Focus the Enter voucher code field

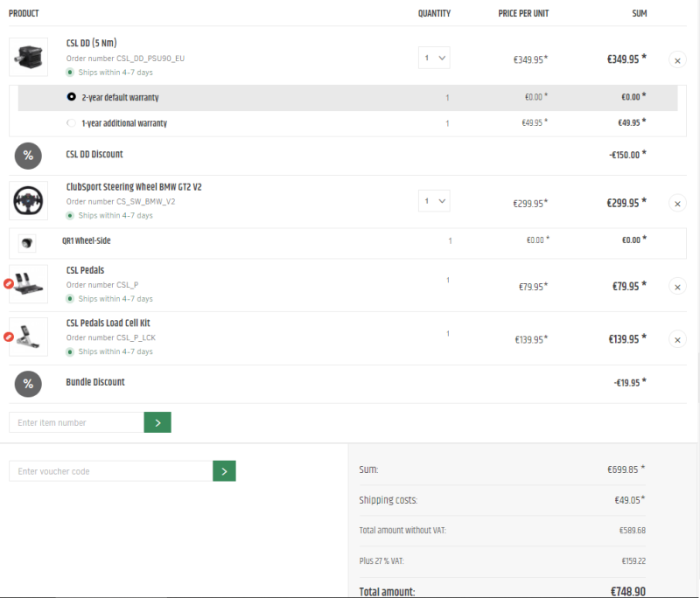[x=111, y=471]
